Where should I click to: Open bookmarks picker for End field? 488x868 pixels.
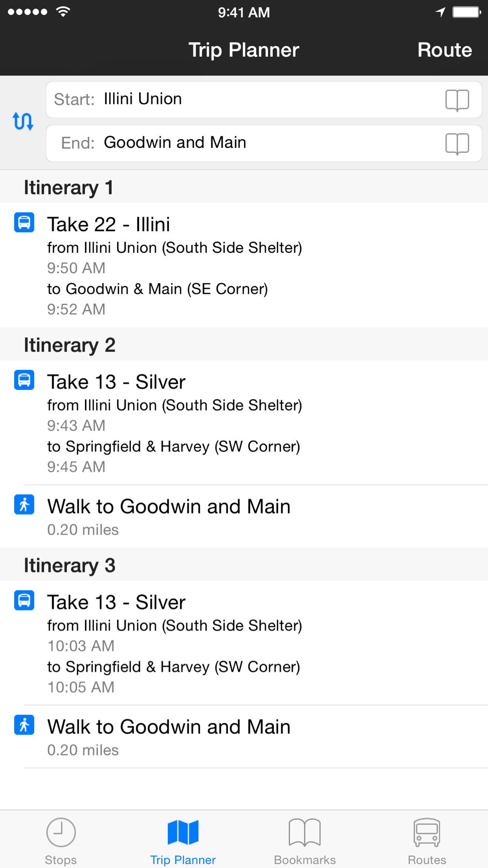point(457,144)
